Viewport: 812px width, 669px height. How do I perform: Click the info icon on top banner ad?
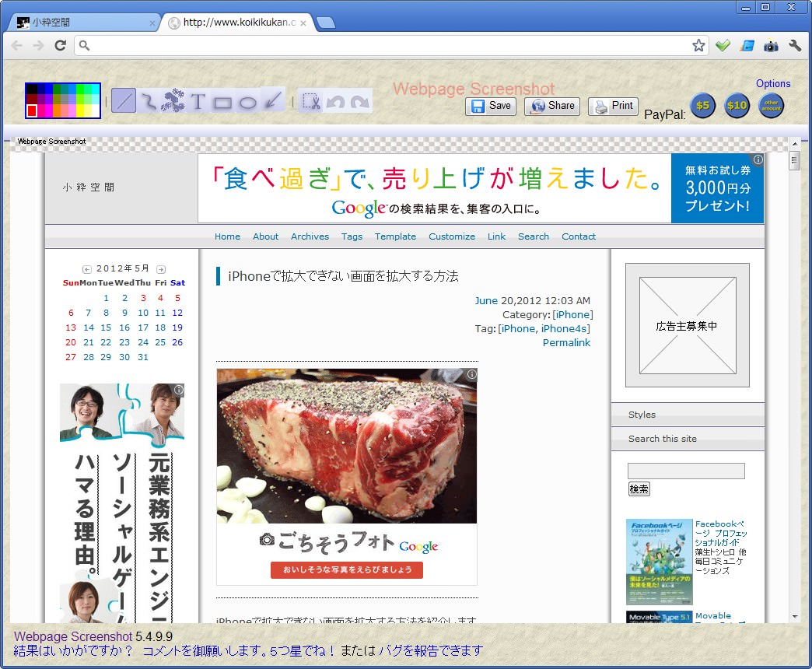click(758, 159)
